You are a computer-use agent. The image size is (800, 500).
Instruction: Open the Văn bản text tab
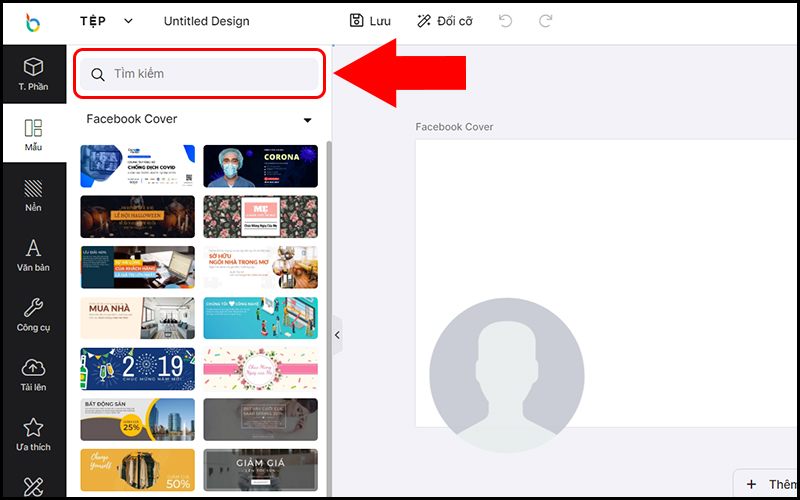point(34,255)
